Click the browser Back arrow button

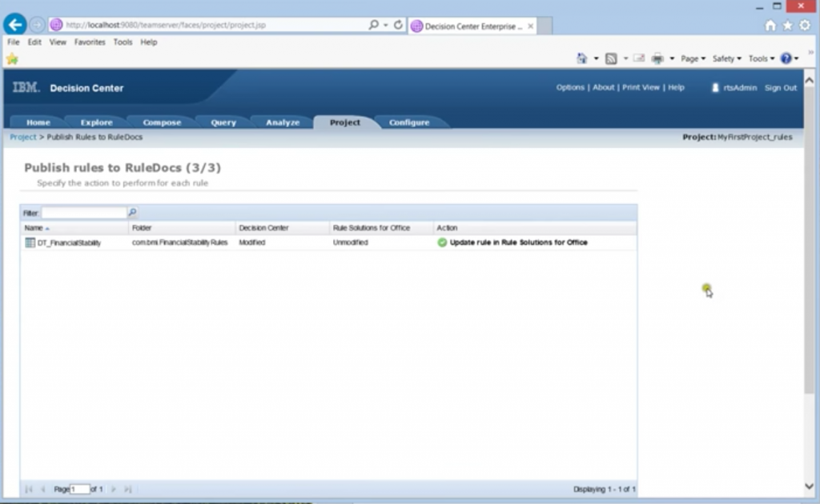pyautogui.click(x=15, y=25)
